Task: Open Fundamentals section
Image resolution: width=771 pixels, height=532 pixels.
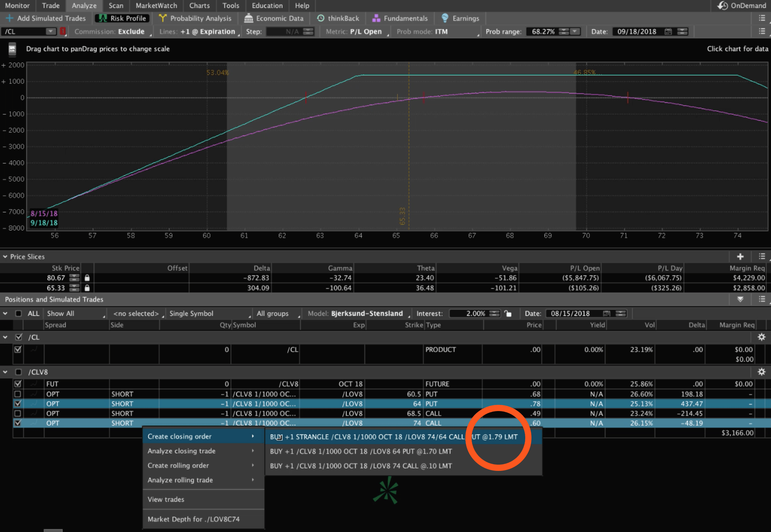Action: click(x=400, y=18)
